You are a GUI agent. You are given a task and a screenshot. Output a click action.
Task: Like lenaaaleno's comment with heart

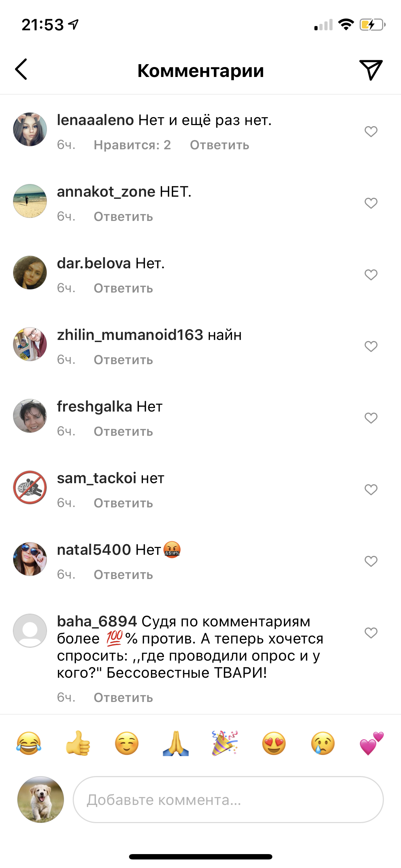pyautogui.click(x=371, y=131)
